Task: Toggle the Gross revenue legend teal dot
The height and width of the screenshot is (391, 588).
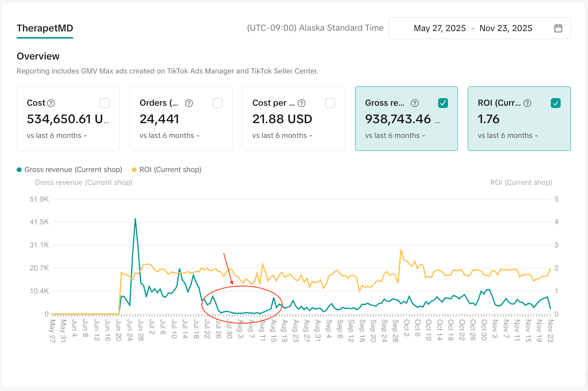Action: point(19,170)
